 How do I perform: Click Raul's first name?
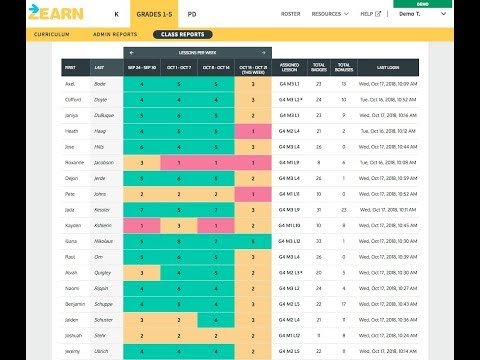tap(70, 257)
